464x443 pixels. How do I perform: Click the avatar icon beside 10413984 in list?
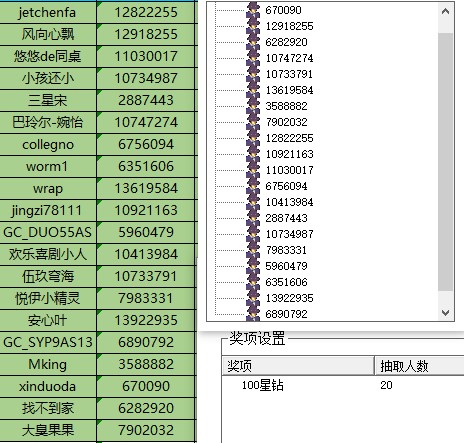(253, 202)
